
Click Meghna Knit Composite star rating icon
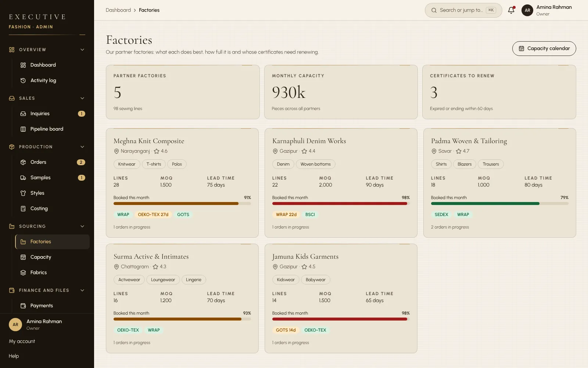157,151
